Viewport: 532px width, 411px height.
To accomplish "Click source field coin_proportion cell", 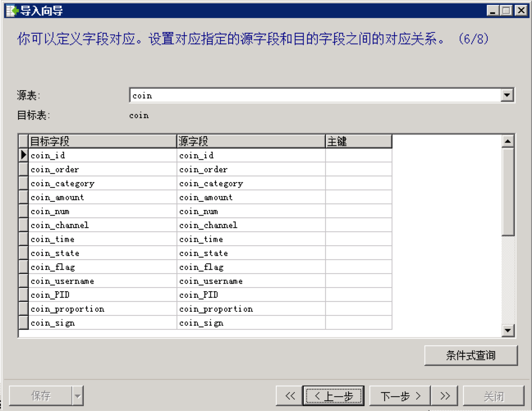I will coord(251,309).
